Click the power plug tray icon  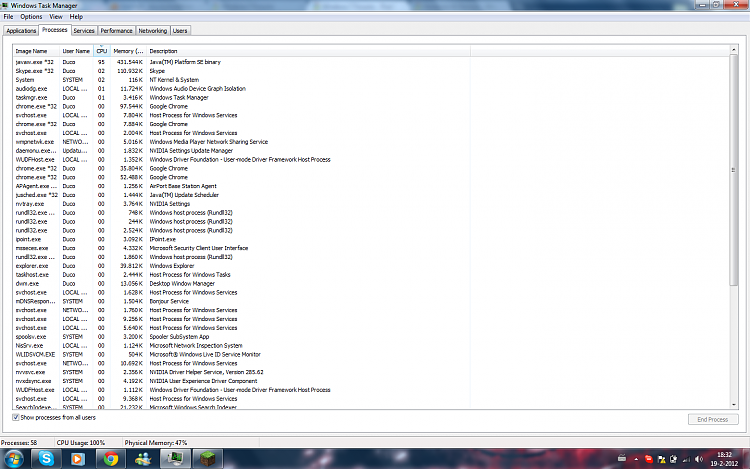pos(673,459)
